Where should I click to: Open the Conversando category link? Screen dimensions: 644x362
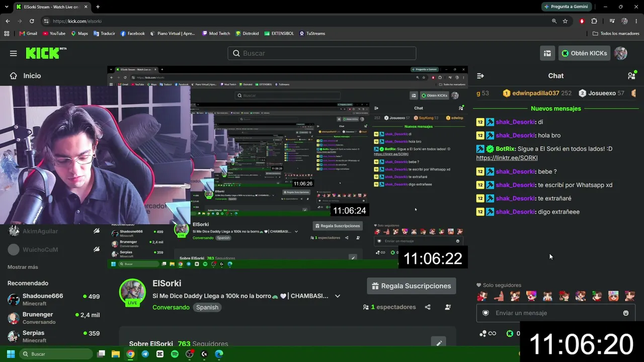[x=171, y=307]
